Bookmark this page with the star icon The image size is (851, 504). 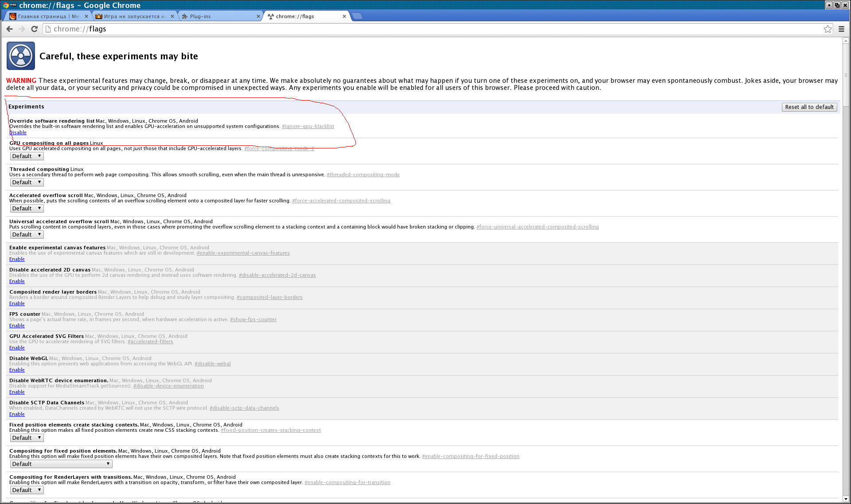coord(828,29)
